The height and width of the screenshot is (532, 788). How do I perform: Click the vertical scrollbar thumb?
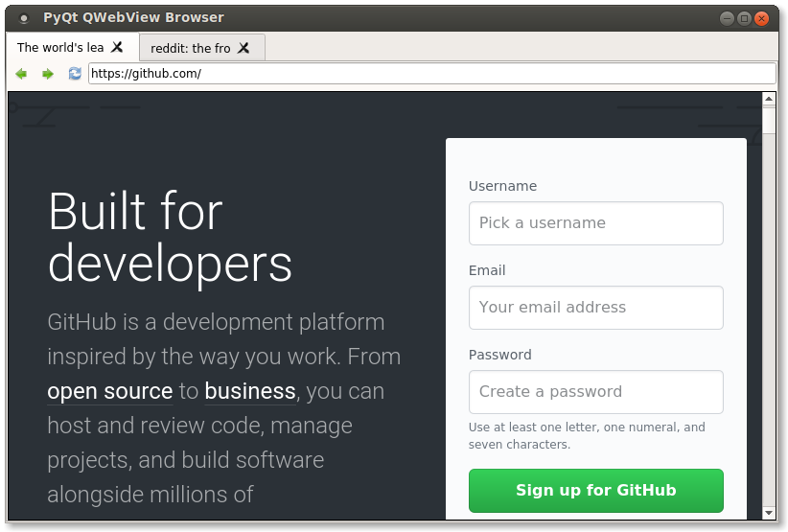point(769,120)
